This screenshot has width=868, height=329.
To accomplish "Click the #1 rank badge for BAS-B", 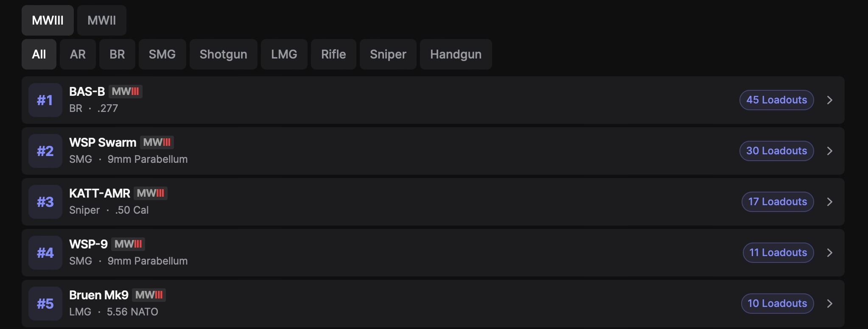I will [x=45, y=100].
